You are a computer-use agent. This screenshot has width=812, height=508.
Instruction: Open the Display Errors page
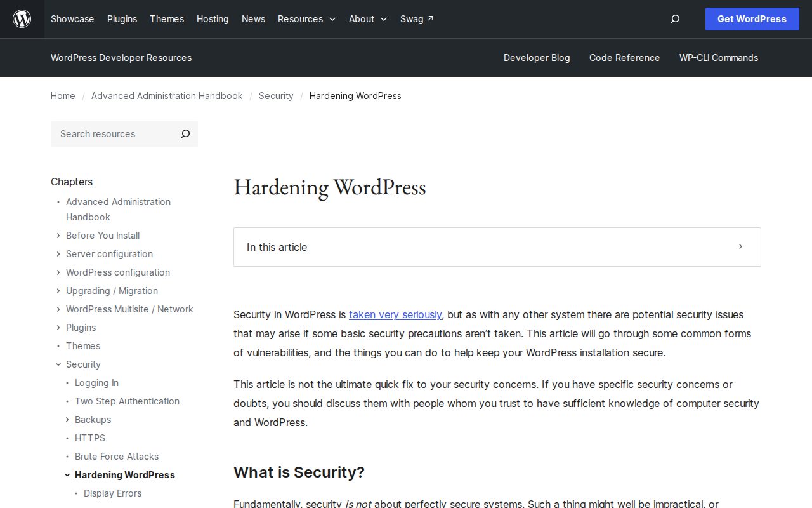(112, 493)
